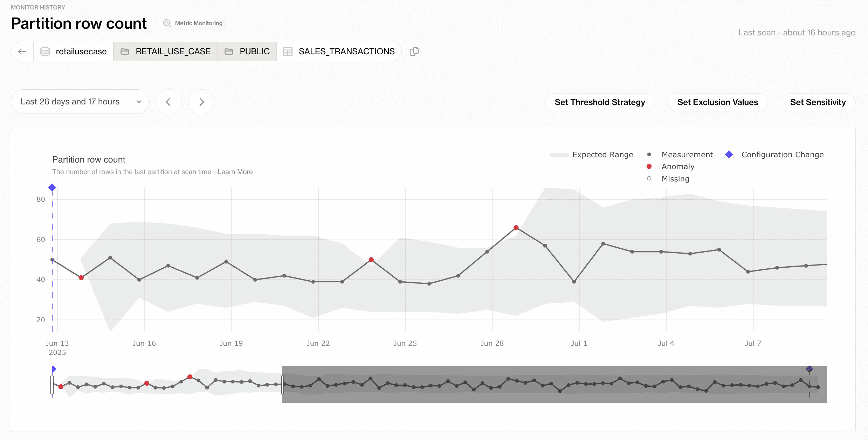Toggle Configuration Change legend entry
The height and width of the screenshot is (440, 868).
(x=774, y=154)
